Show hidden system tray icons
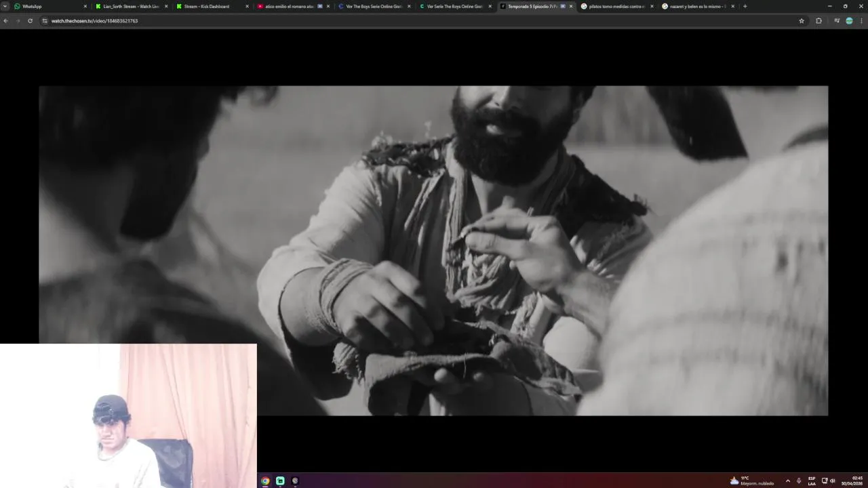This screenshot has height=488, width=868. (787, 481)
